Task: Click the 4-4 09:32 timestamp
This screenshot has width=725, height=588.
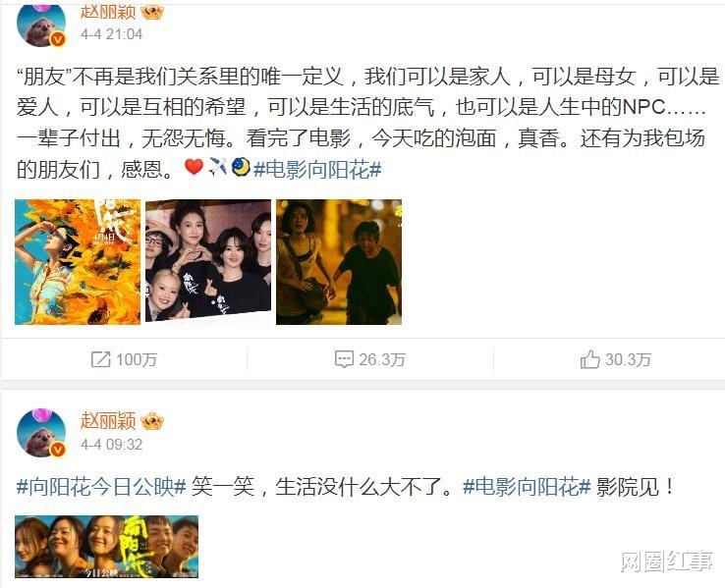Action: (111, 445)
